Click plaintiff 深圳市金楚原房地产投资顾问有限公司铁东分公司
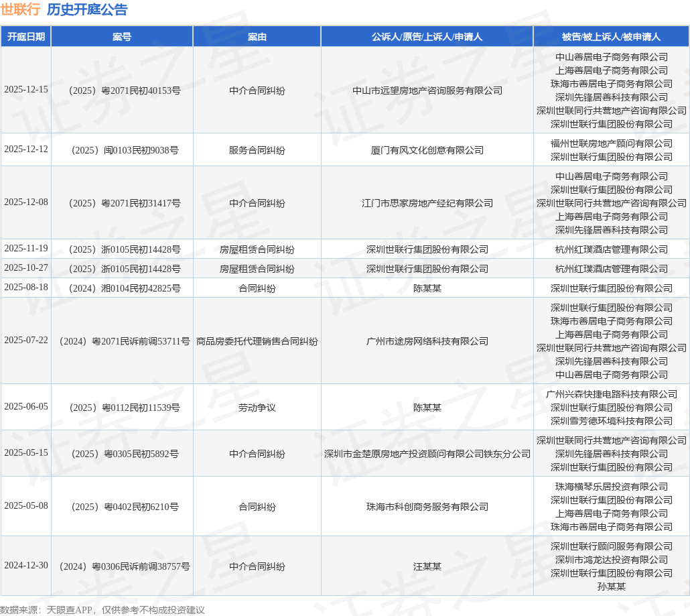690x616 pixels. tap(427, 454)
